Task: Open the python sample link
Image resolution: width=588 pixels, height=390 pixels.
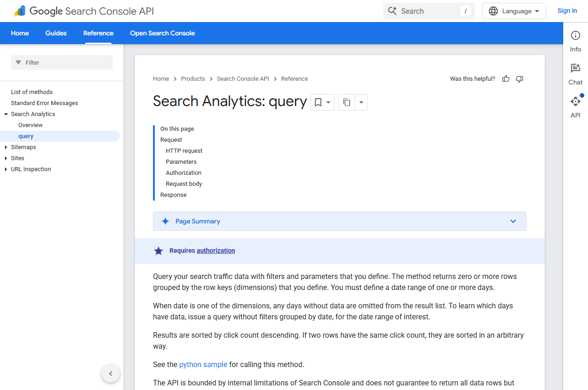Action: [203, 364]
